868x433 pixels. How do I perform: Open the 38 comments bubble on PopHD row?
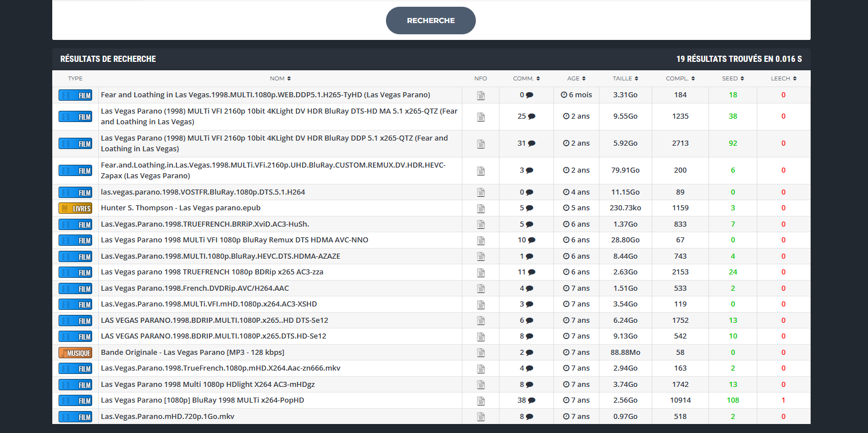coord(531,401)
